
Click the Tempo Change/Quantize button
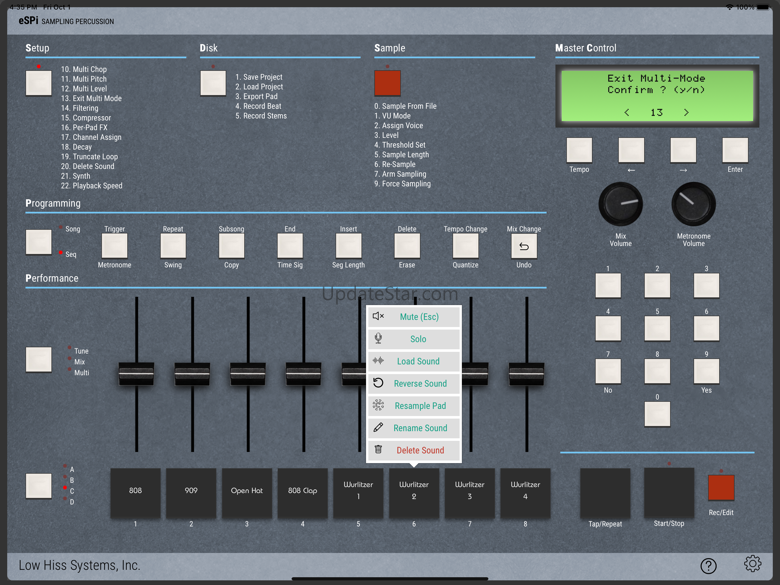466,246
